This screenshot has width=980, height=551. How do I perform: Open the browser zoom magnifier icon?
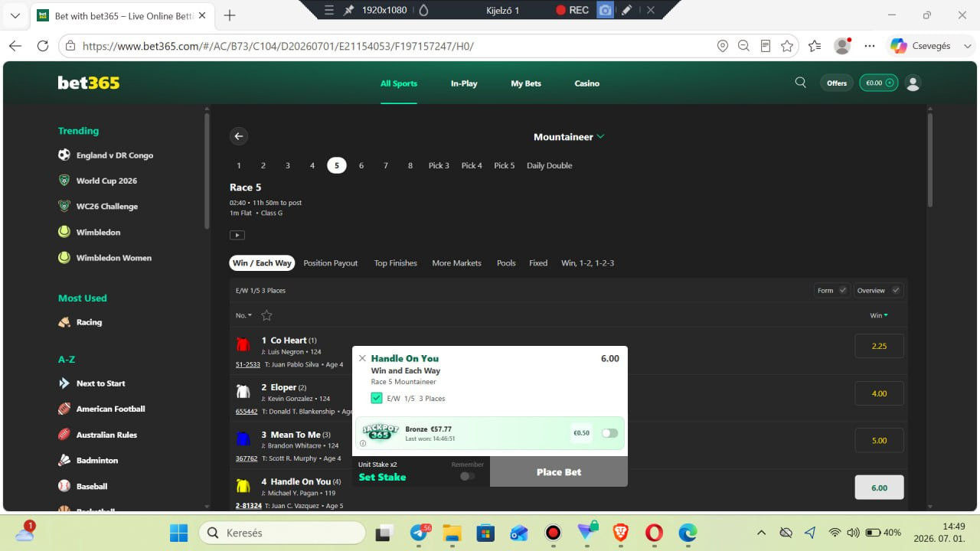pos(743,46)
